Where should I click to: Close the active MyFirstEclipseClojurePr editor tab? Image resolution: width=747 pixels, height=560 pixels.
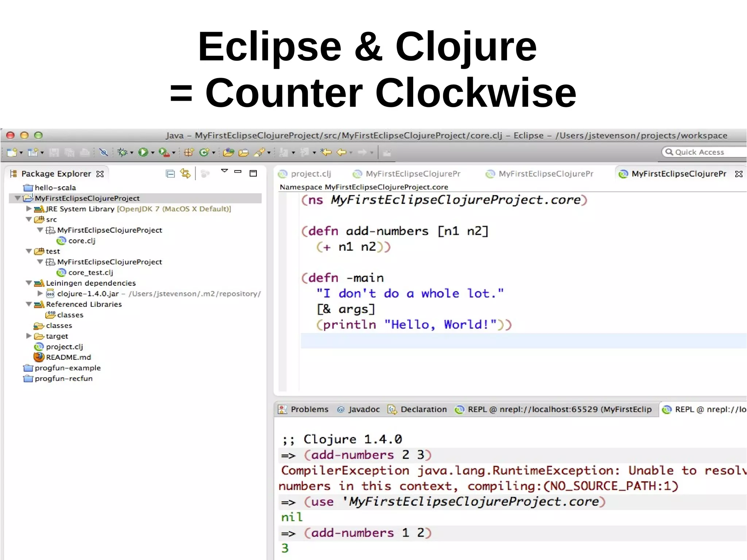pos(739,174)
